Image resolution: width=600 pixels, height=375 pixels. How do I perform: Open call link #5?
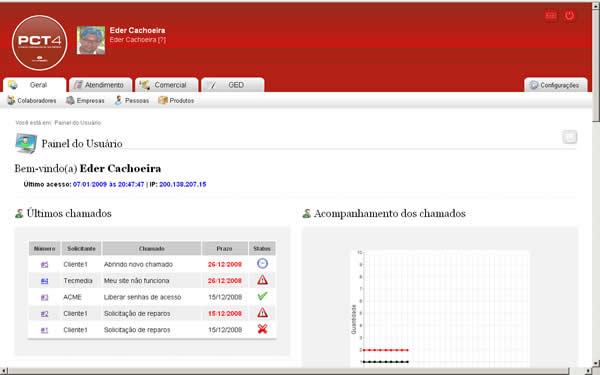click(44, 264)
